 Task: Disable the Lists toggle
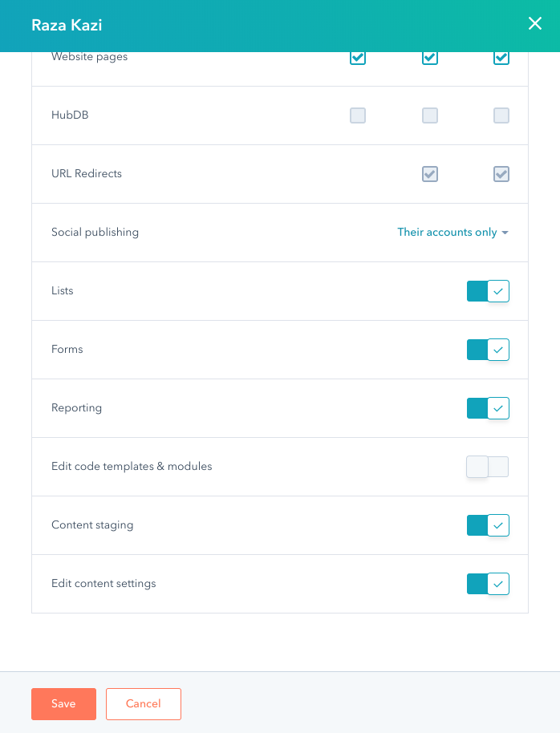pyautogui.click(x=488, y=291)
